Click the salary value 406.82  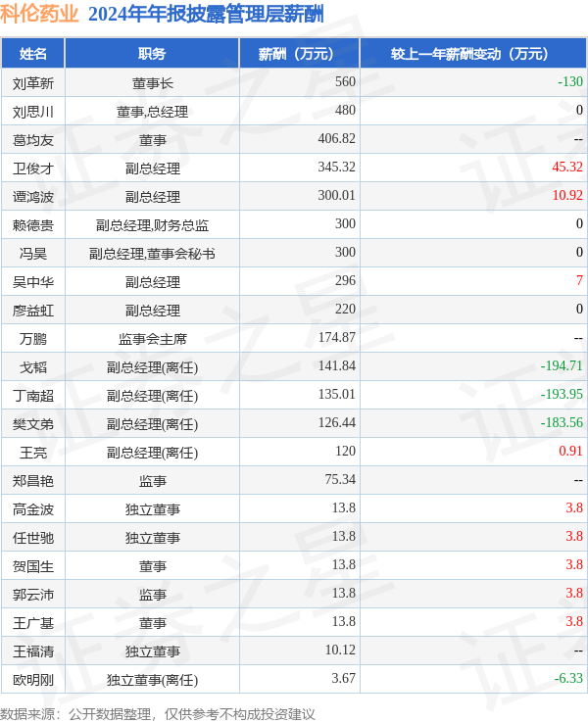tap(337, 138)
